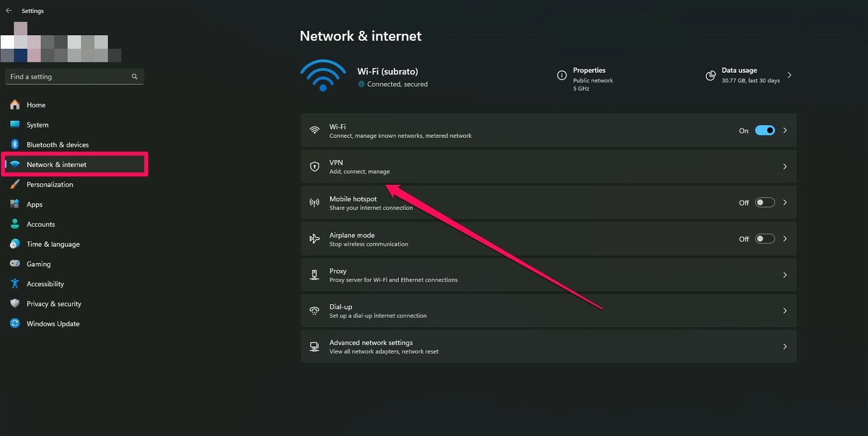
Task: Open the Personalization section
Action: [50, 184]
